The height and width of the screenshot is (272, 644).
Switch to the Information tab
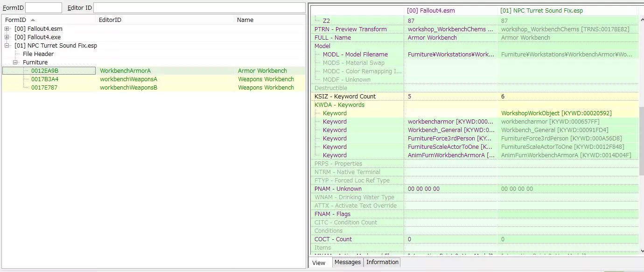pos(382,262)
